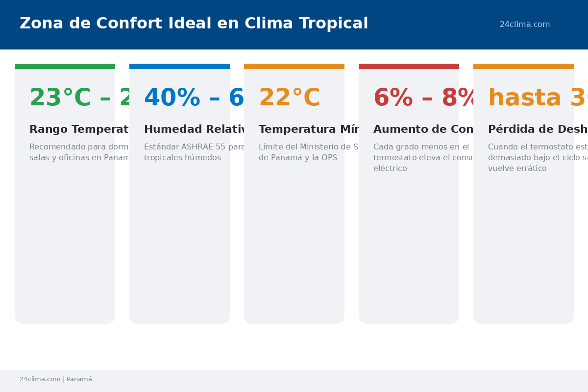Click the title Zona de Confort Ideal
The height and width of the screenshot is (392, 588).
pyautogui.click(x=194, y=24)
